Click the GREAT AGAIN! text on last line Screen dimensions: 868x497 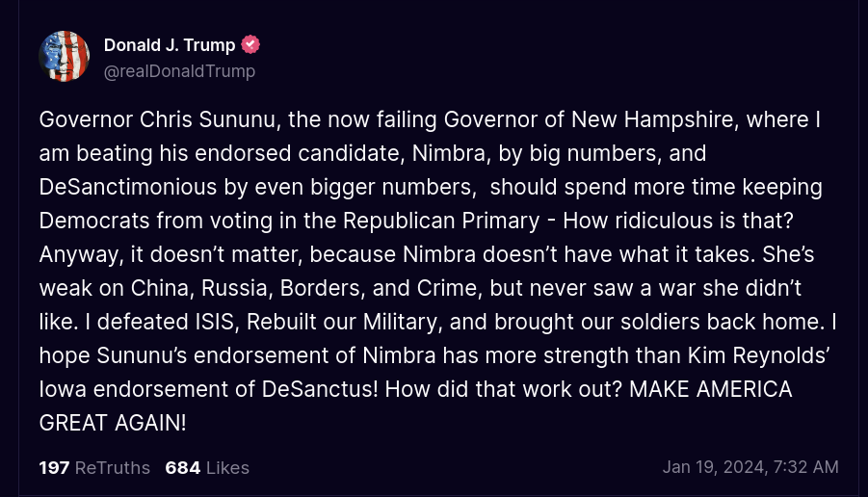pyautogui.click(x=113, y=424)
